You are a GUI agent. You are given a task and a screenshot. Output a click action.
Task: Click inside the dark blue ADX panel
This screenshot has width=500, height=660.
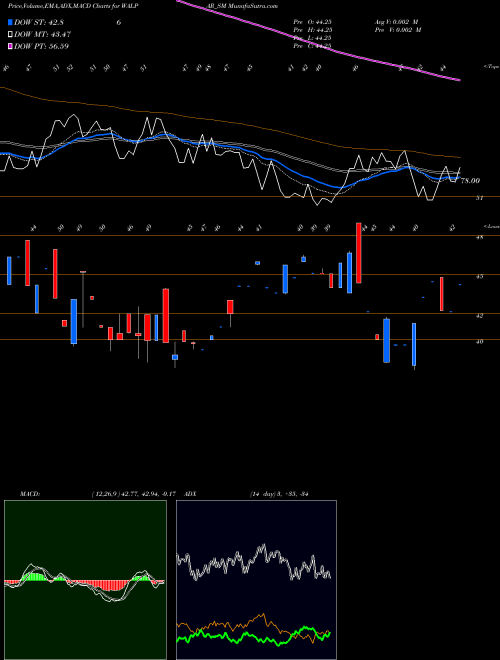pos(256,580)
